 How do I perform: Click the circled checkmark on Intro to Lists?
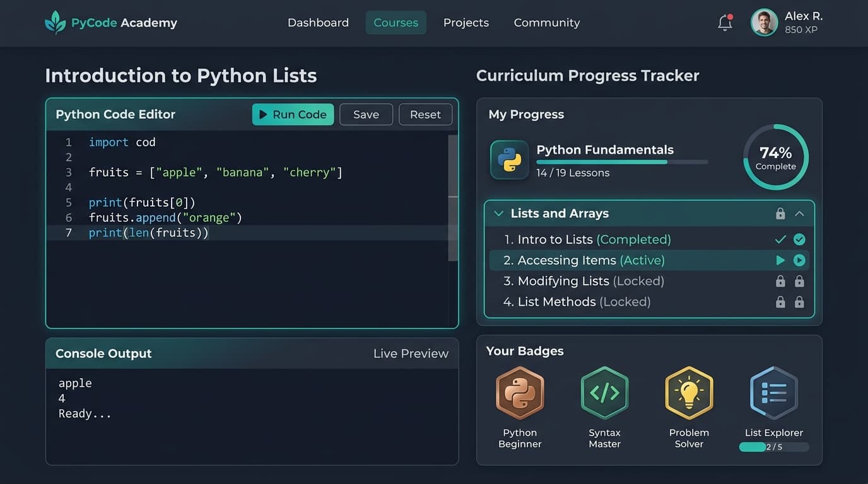tap(799, 239)
